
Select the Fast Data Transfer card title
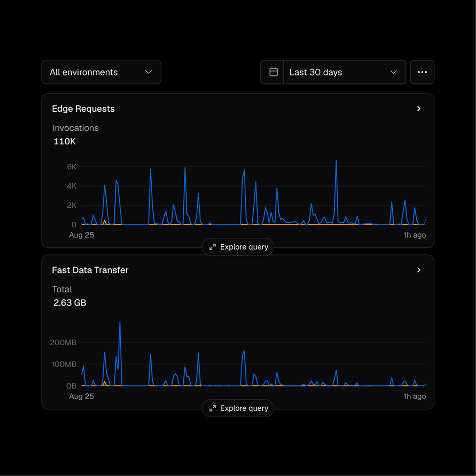(x=90, y=270)
